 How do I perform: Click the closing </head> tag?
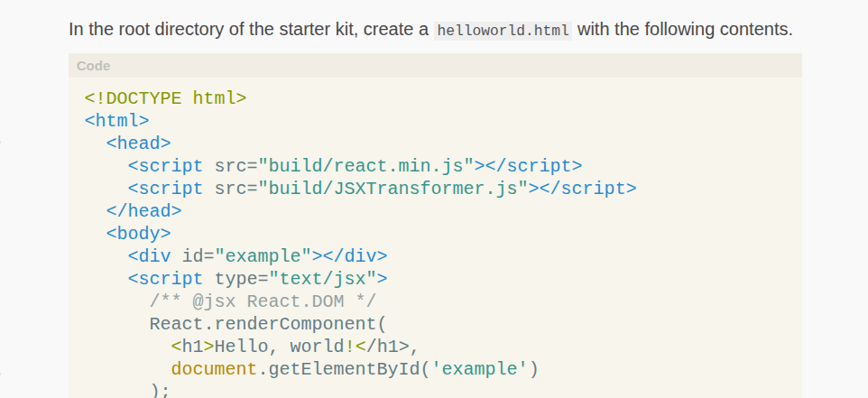pos(143,211)
